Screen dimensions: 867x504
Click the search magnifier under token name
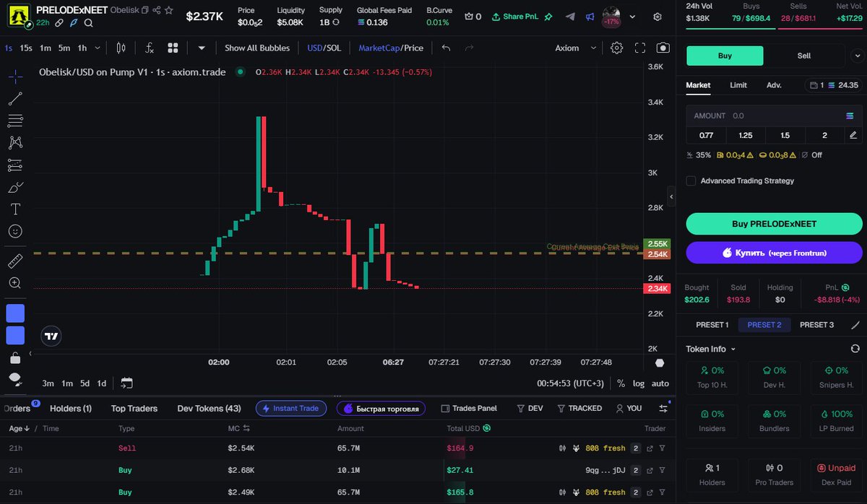click(x=88, y=22)
